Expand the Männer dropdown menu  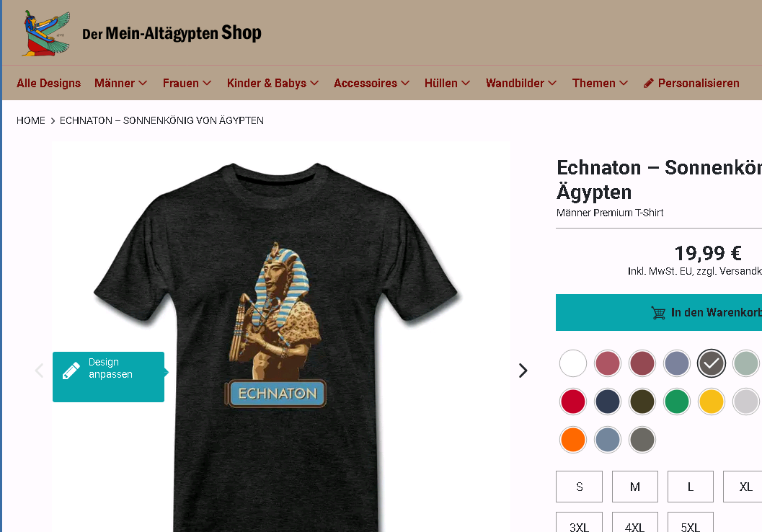point(120,83)
